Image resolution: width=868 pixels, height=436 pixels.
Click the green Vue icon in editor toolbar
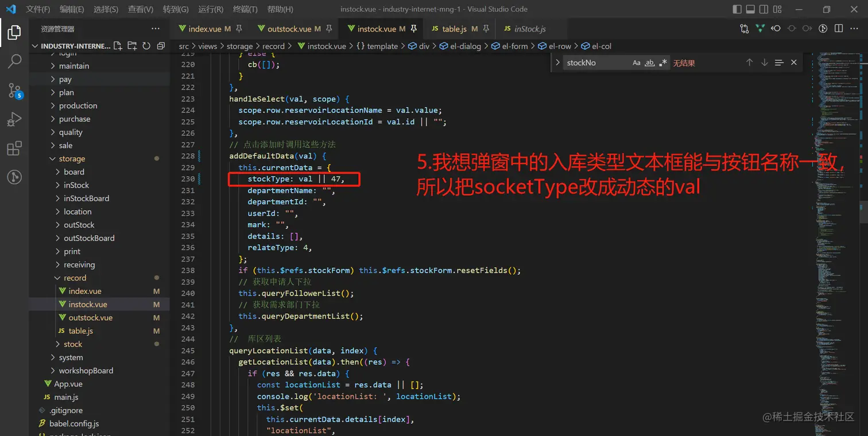[x=760, y=29]
